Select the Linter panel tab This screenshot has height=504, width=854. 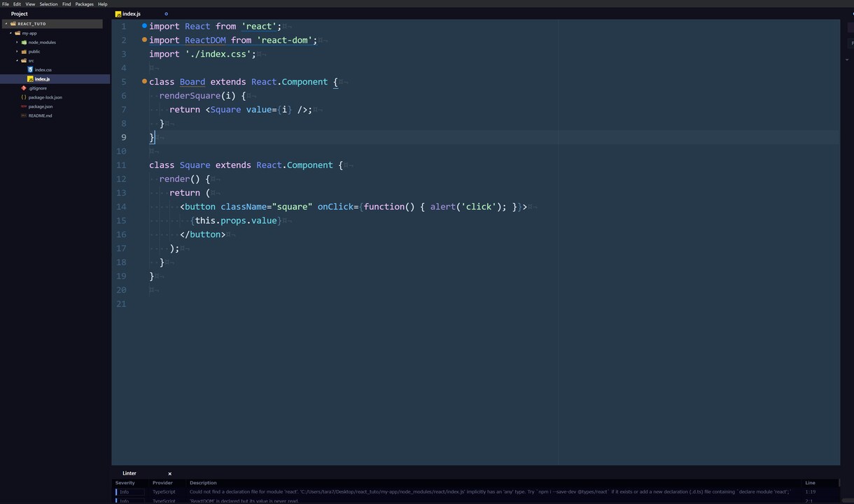(129, 473)
